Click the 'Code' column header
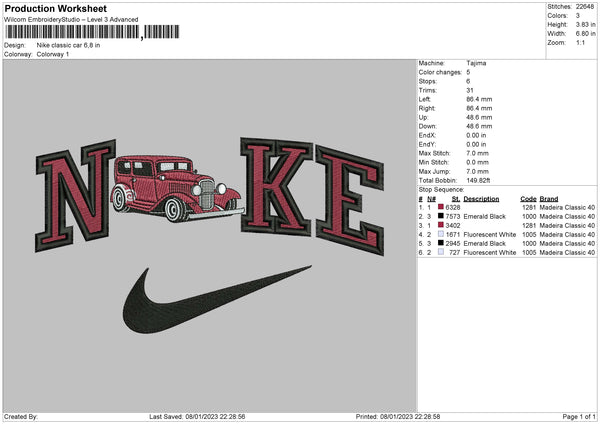Screen dimensions: 600x424 (528, 199)
